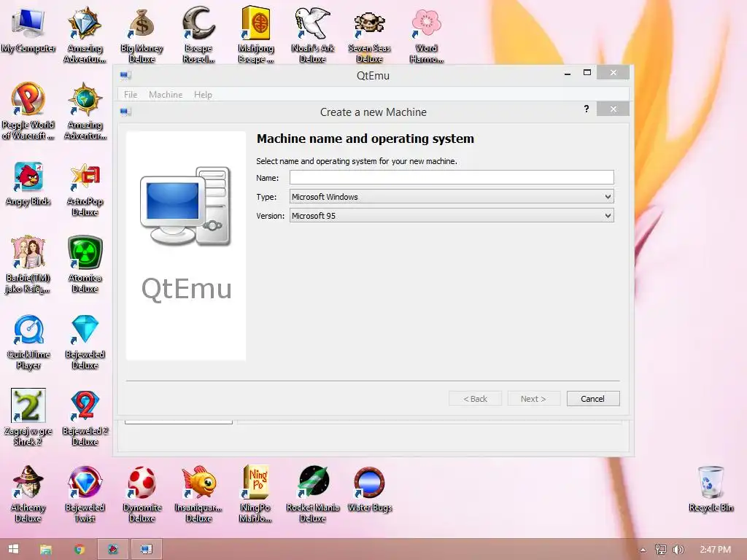Open the Insaniquarium Deluxe fish icon
The height and width of the screenshot is (560, 747).
click(x=198, y=482)
